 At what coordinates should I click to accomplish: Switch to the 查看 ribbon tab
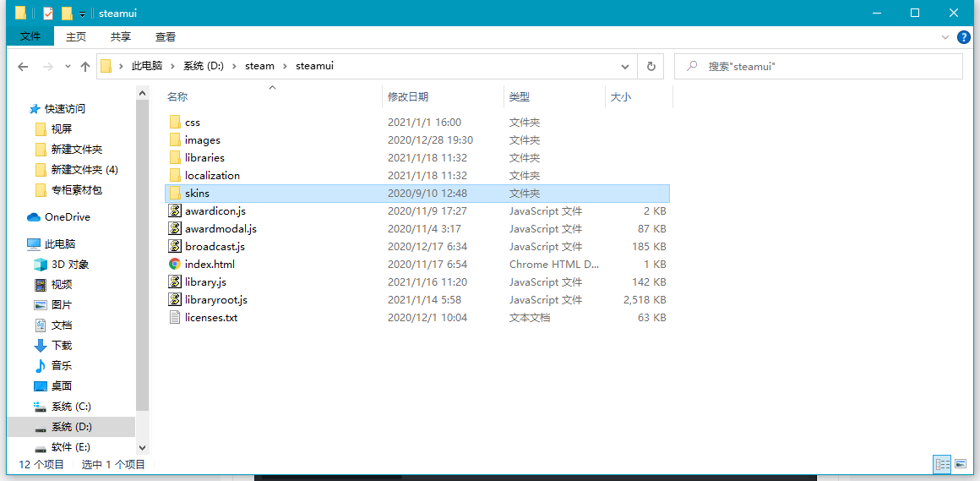pyautogui.click(x=166, y=36)
